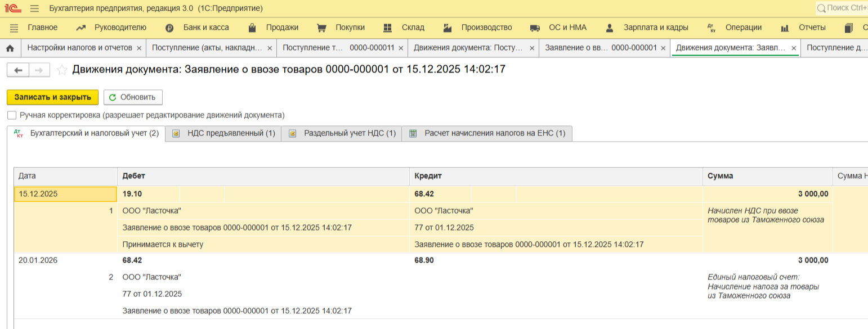Go to the home page icon
The width and height of the screenshot is (868, 329).
(10, 48)
